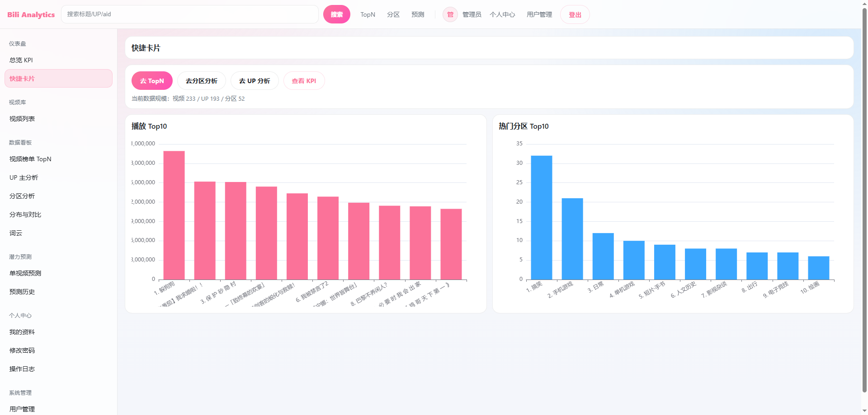
Task: Click the 去分区分析 button
Action: [x=201, y=81]
